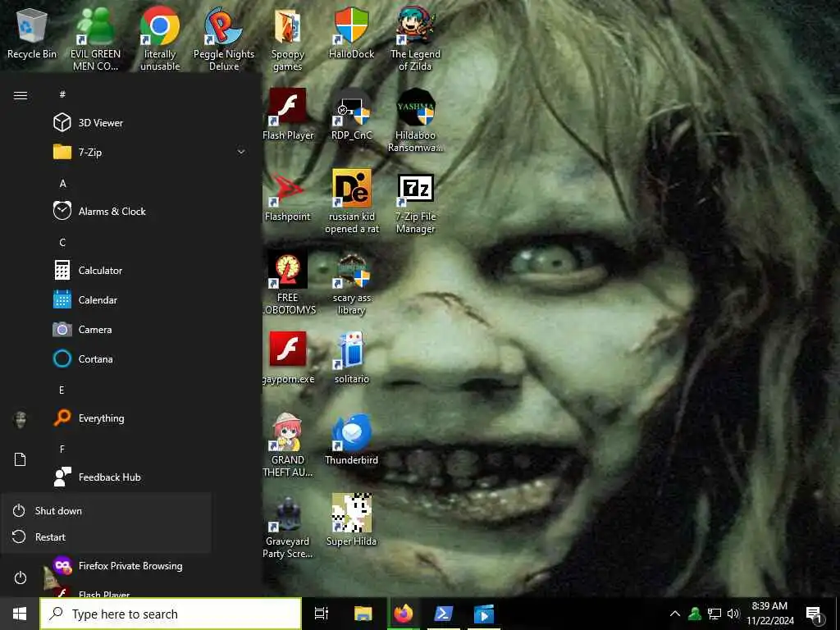Select the Hildaboo Ransomware icon
The height and width of the screenshot is (630, 840).
(x=415, y=121)
